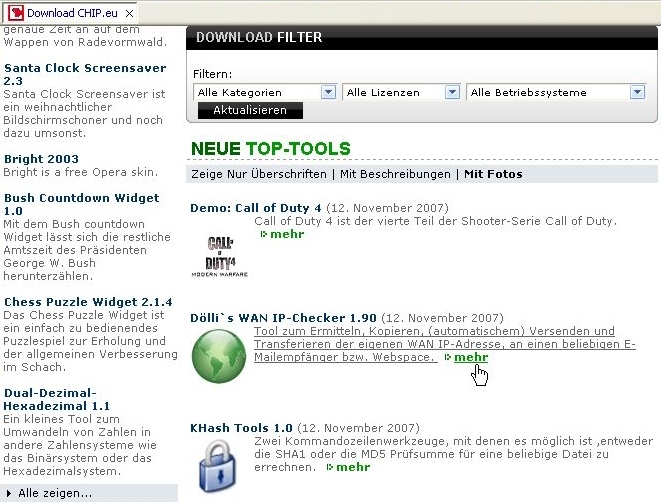Image resolution: width=661 pixels, height=504 pixels.
Task: Switch view to Mit Beschreibungen
Action: [x=395, y=174]
